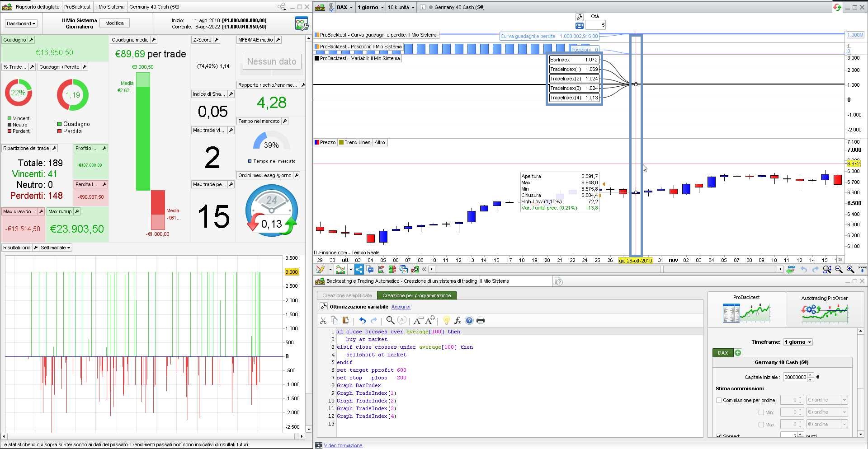Click the cut scissors icon in code editor
Viewport: 868px width, 449px height.
point(323,320)
